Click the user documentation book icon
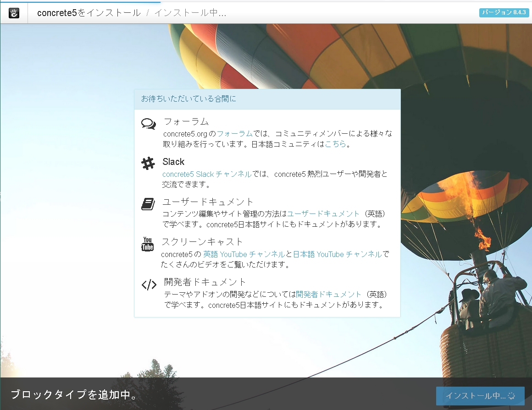This screenshot has height=410, width=532. click(148, 204)
